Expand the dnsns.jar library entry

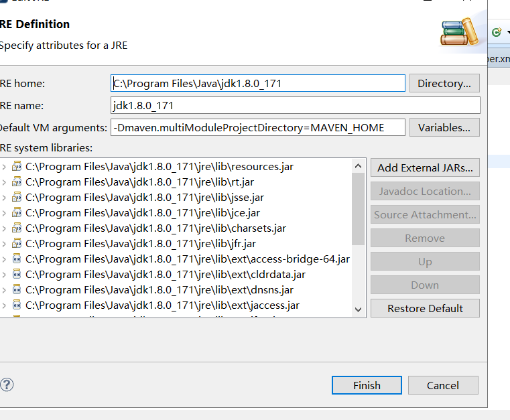(4, 290)
